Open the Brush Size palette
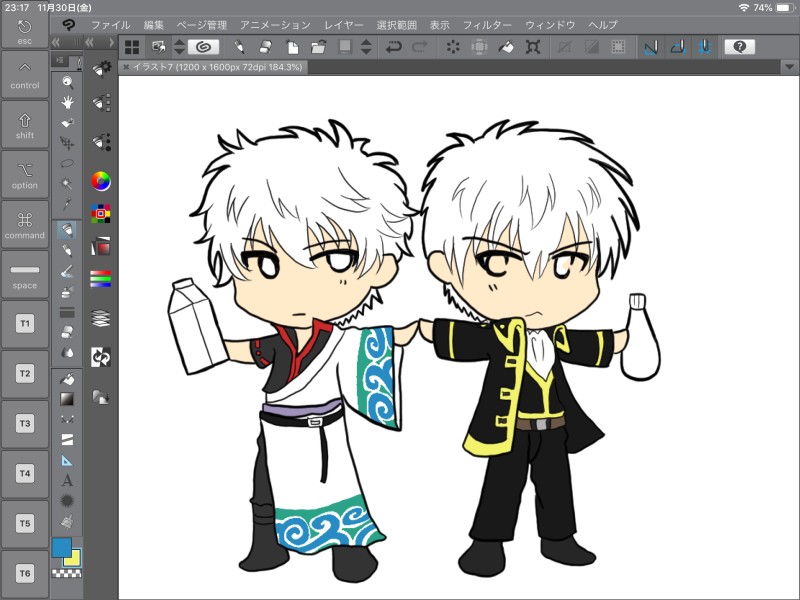800x600 pixels. tap(102, 142)
